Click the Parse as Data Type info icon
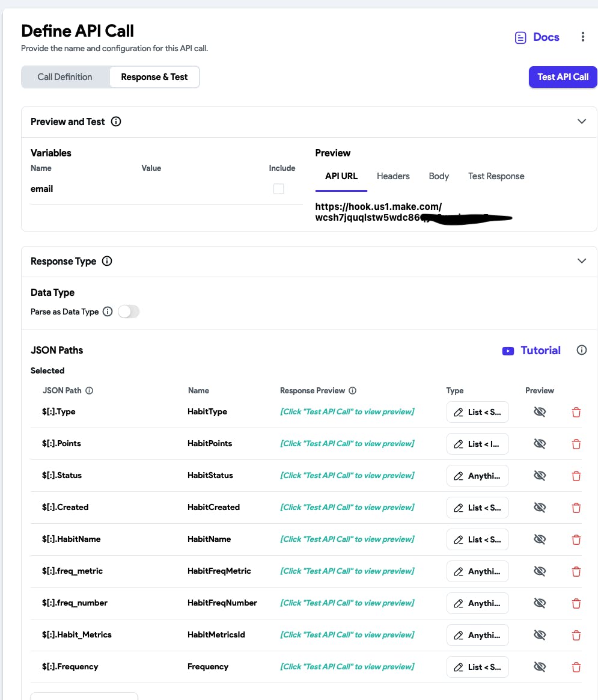 coord(108,312)
